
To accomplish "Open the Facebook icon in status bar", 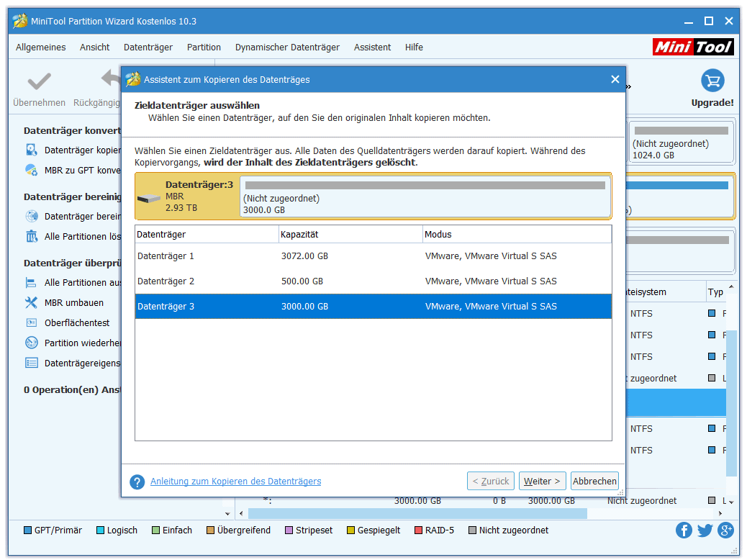I will (x=684, y=530).
